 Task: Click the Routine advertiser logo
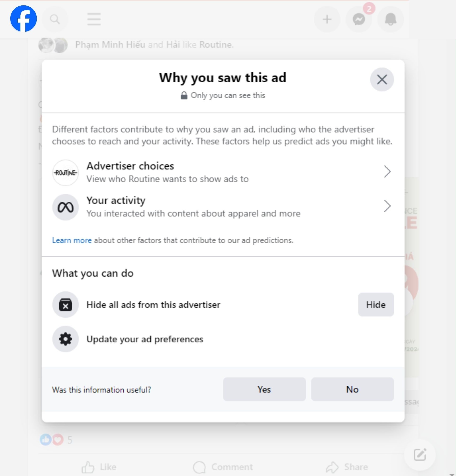pyautogui.click(x=66, y=173)
